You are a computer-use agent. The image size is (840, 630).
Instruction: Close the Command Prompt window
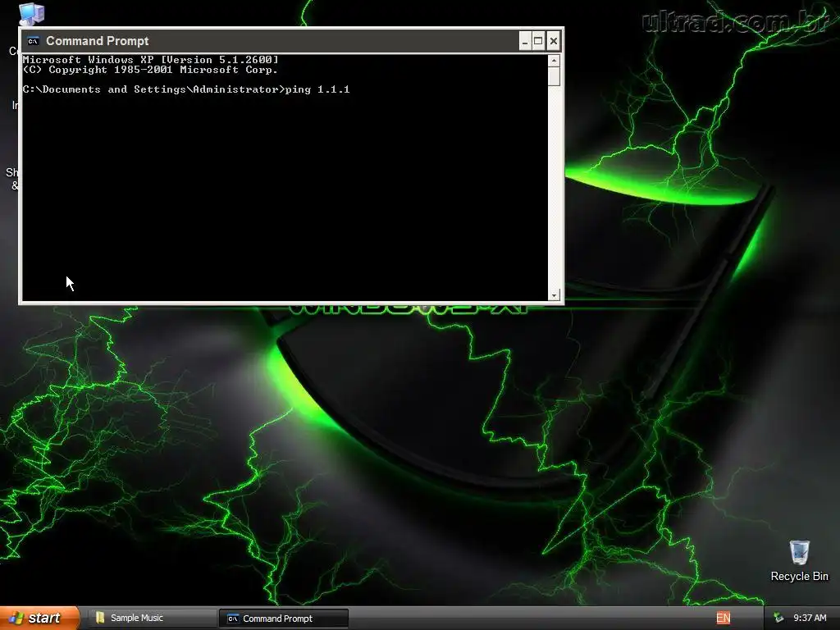click(554, 41)
